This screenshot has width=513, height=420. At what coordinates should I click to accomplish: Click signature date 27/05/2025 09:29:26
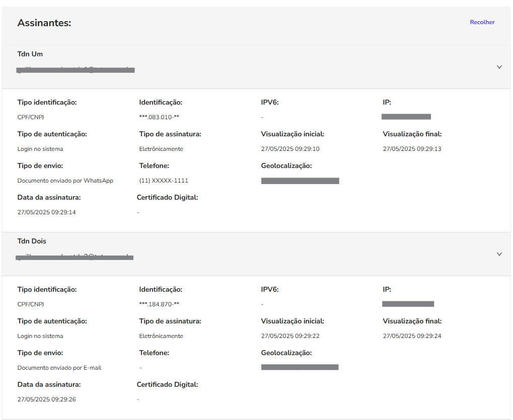coord(47,399)
